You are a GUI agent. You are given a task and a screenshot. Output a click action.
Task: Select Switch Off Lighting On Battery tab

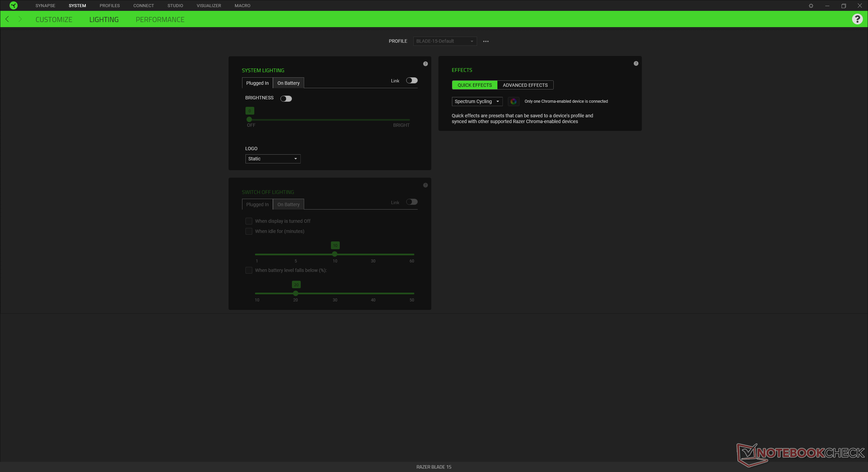(288, 204)
